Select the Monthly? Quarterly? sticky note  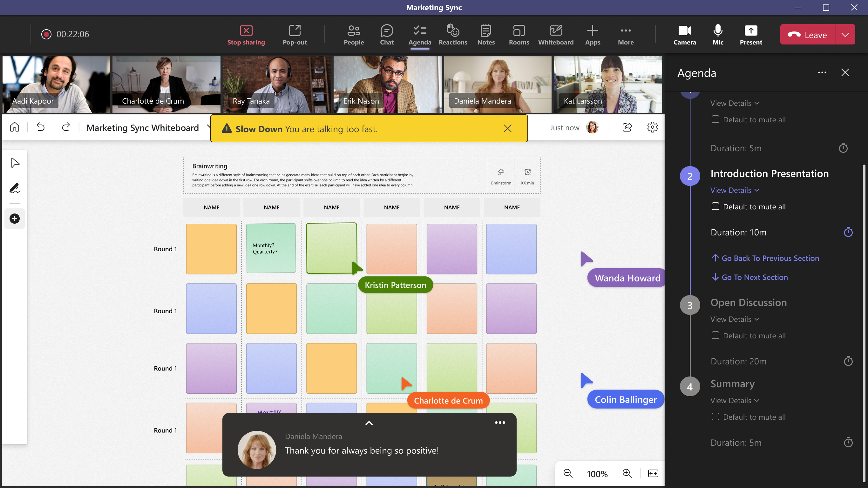pos(271,248)
